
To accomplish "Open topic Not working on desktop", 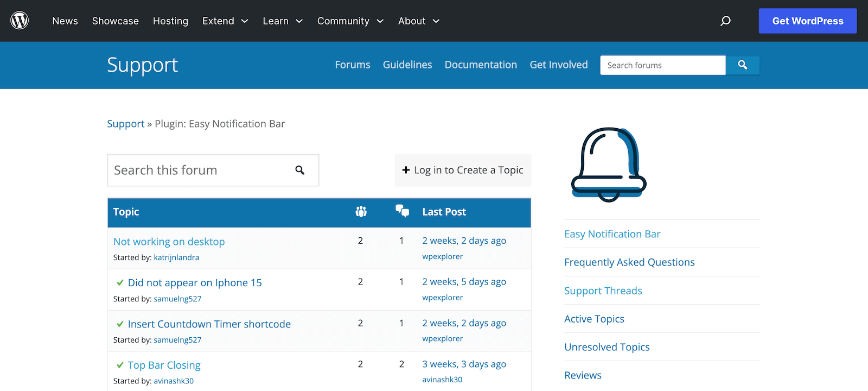I will pos(169,242).
